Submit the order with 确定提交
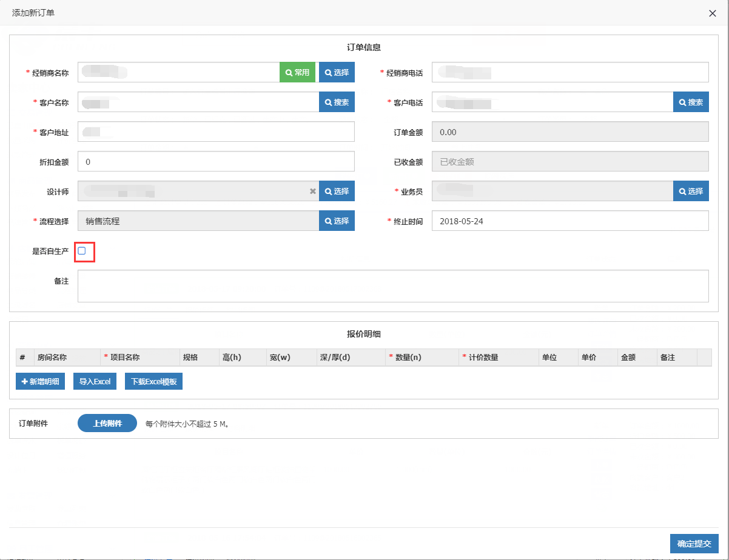Image resolution: width=729 pixels, height=560 pixels. point(694,544)
